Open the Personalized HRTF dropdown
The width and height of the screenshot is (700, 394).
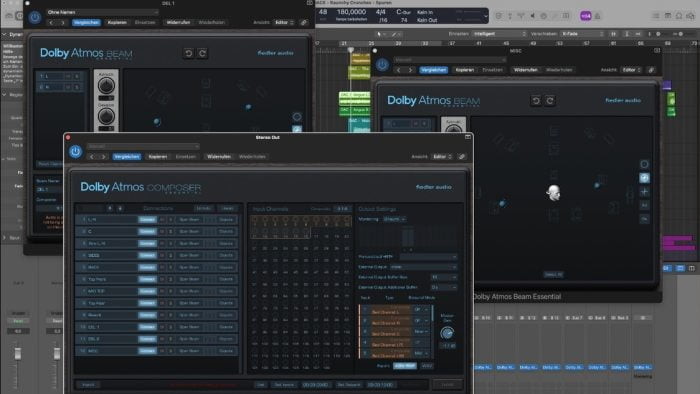428,257
